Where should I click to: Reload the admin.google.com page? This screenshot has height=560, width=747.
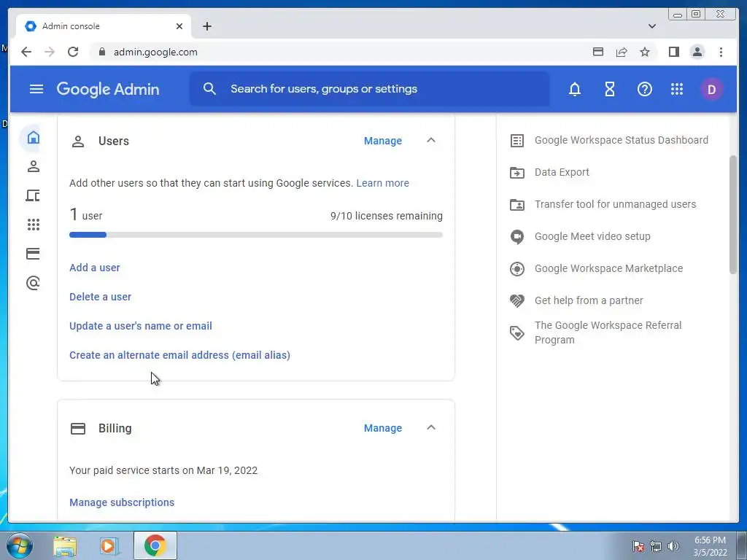point(73,52)
